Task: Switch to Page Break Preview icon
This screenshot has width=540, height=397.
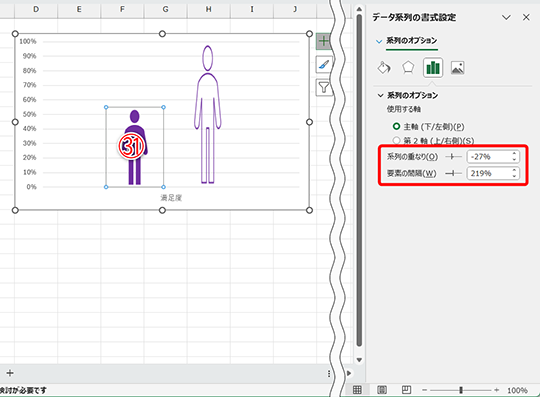Action: (406, 390)
